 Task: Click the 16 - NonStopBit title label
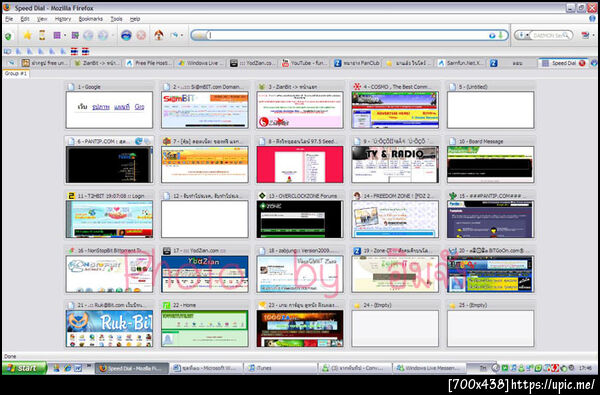pyautogui.click(x=110, y=251)
